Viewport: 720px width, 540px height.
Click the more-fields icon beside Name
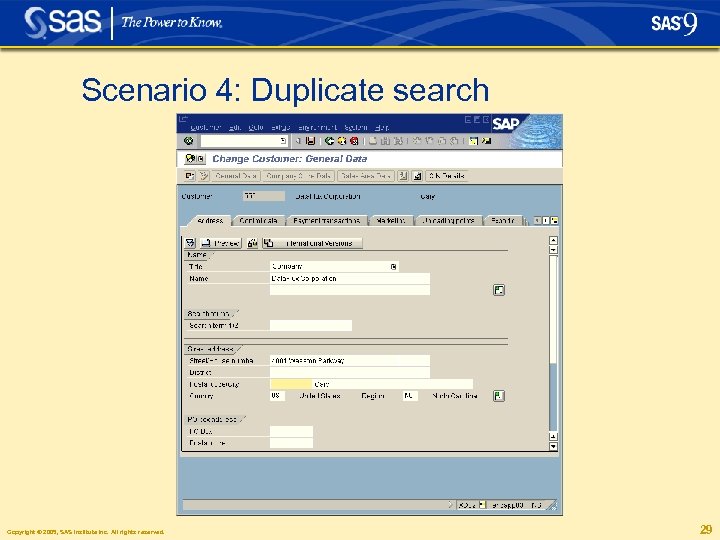click(499, 290)
